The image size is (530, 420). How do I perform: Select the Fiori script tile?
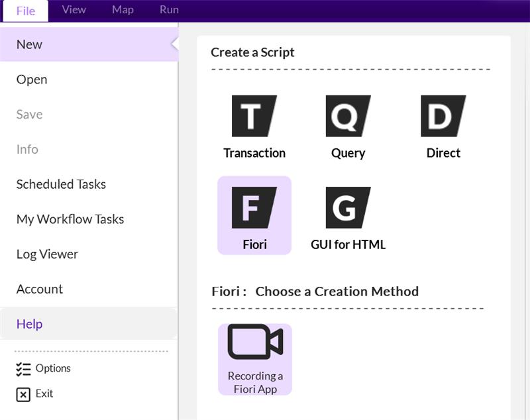click(x=254, y=215)
